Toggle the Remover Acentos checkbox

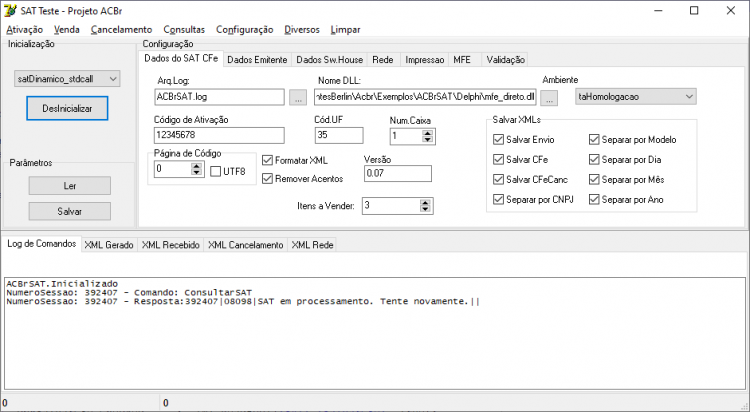point(303,179)
